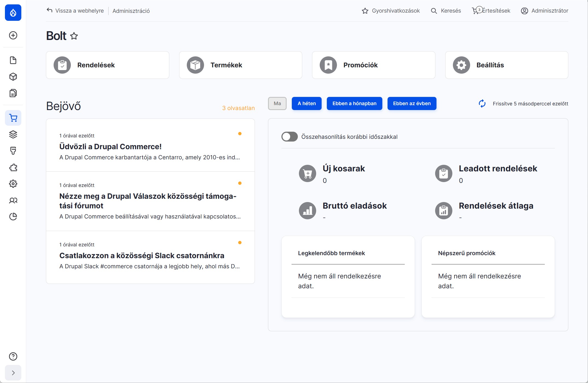The image size is (588, 383).
Task: Click the Termékek box icon
Action: click(195, 65)
